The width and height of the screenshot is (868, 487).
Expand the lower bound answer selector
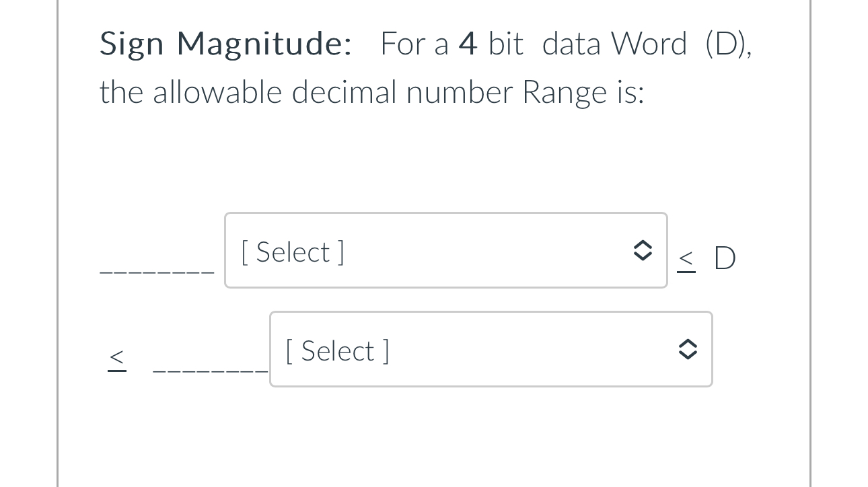coord(491,349)
